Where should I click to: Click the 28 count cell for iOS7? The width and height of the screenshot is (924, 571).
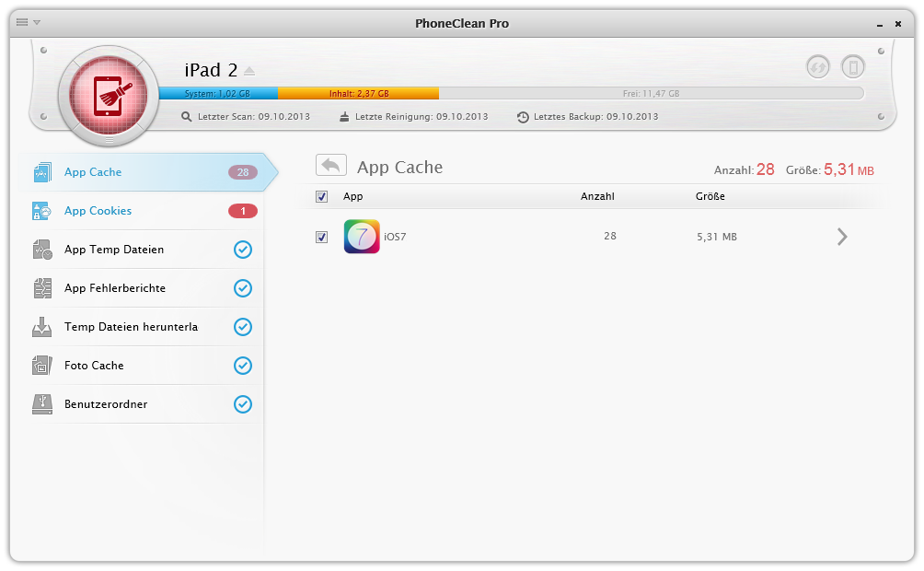[x=610, y=236]
